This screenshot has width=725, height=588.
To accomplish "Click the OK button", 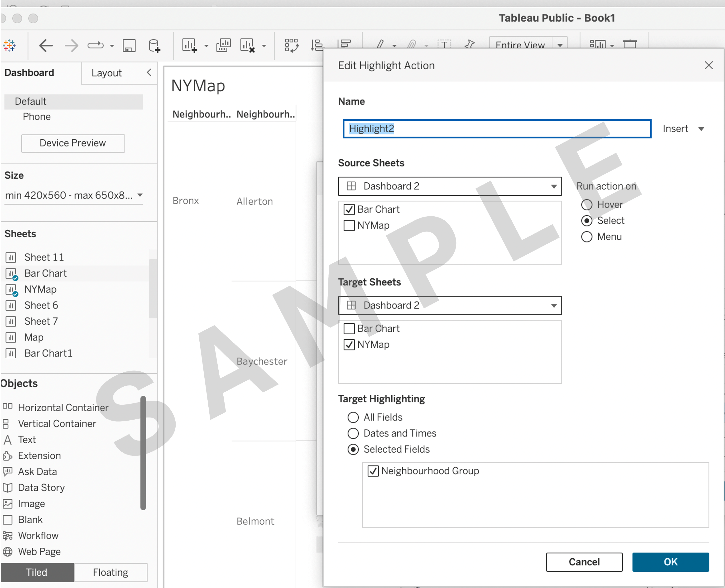I will tap(670, 562).
